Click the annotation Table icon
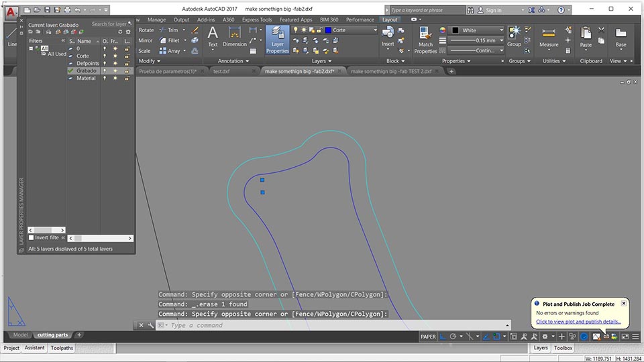The image size is (644, 362). click(253, 51)
